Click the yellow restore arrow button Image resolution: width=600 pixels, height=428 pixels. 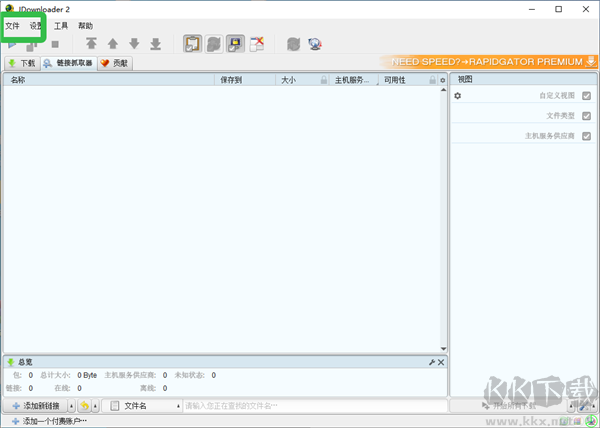(85, 406)
